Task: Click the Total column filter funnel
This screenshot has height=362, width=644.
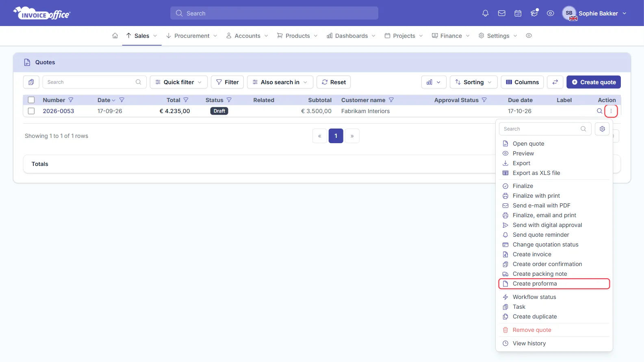Action: (186, 100)
